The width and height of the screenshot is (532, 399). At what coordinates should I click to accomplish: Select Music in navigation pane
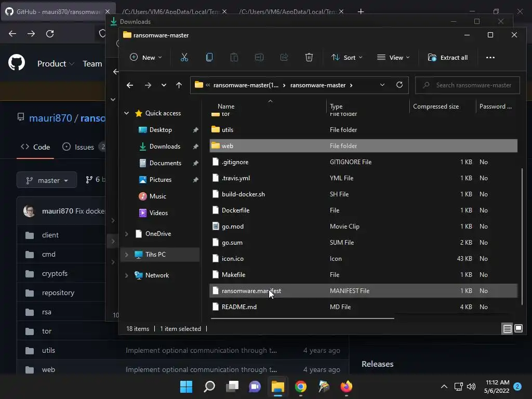pos(158,196)
